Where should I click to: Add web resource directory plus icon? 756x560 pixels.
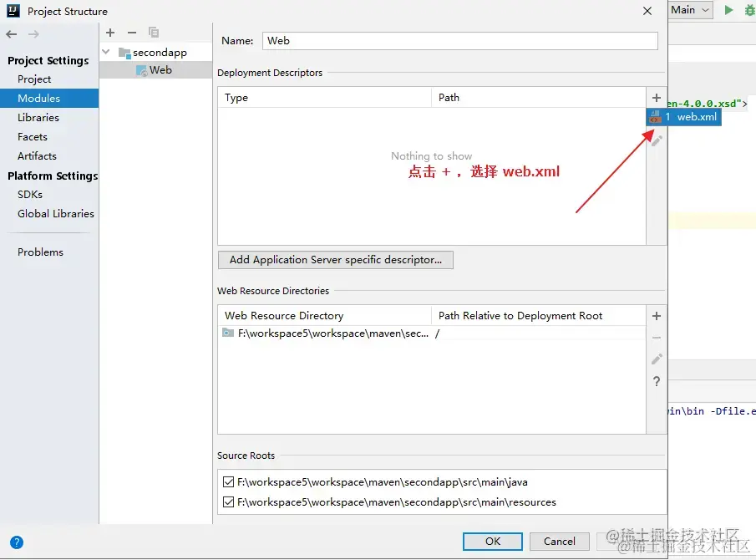(x=657, y=316)
